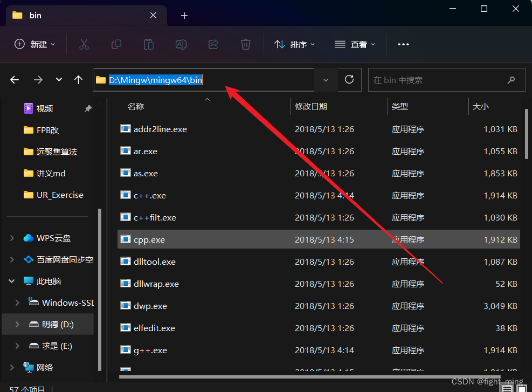Select the elfedit.exe file
Screen dimensions: 532x392
pyautogui.click(x=319, y=328)
